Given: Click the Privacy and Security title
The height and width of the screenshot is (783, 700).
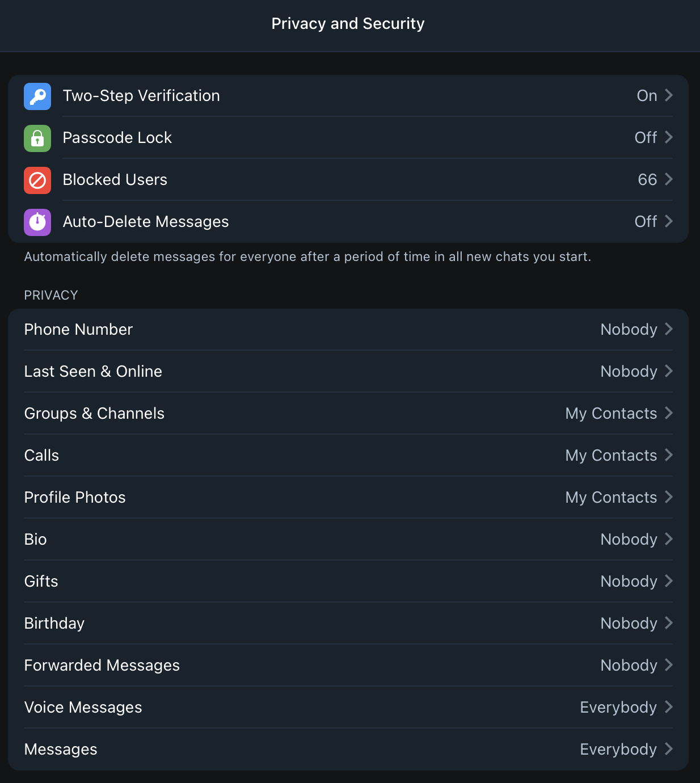Looking at the screenshot, I should click(x=348, y=24).
